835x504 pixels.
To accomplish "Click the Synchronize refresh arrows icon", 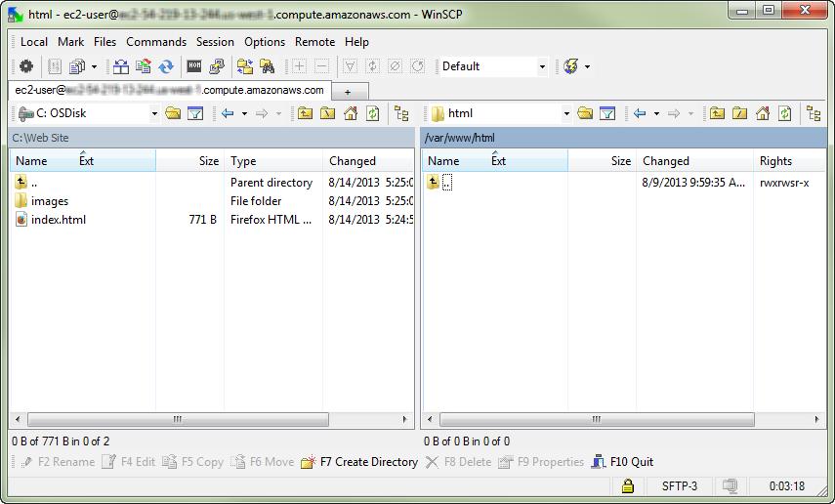I will 167,66.
